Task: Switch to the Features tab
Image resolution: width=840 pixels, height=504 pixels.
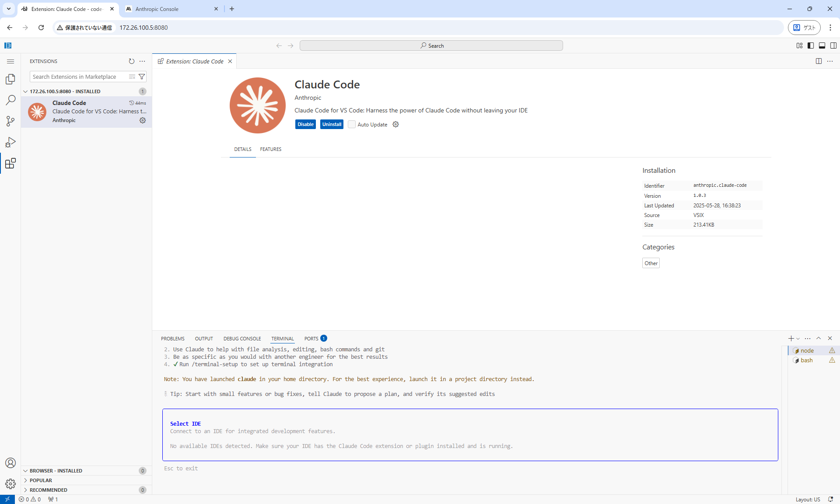Action: (271, 149)
